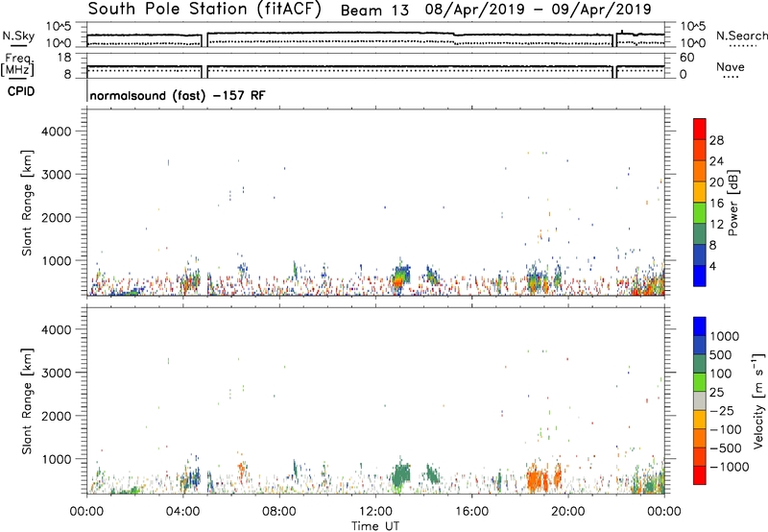Click the strong echo cluster near 13:00 in power panel
Image resolution: width=768 pixels, height=532 pixels.
(400, 278)
